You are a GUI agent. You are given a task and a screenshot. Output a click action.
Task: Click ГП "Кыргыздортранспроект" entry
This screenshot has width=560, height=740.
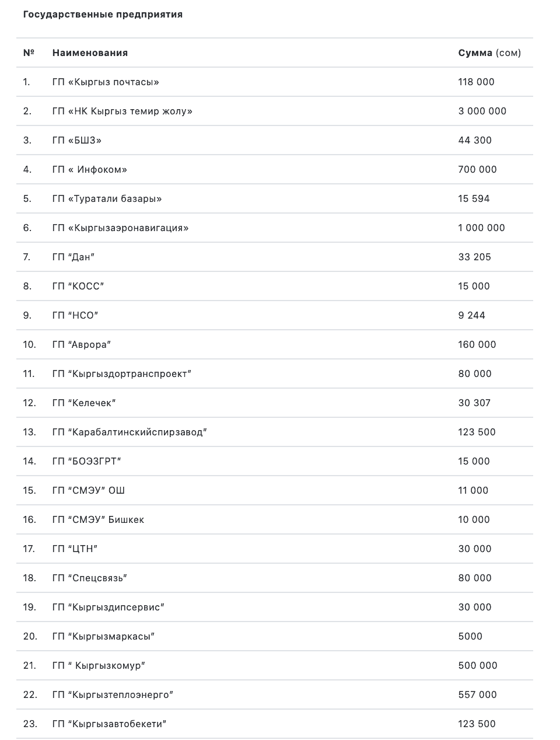point(121,374)
